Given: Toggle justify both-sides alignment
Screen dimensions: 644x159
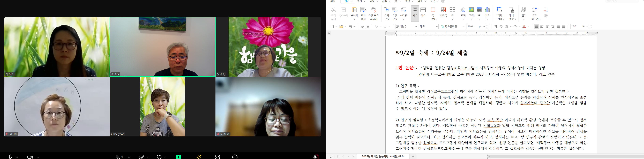Looking at the screenshot, I should tap(536, 26).
